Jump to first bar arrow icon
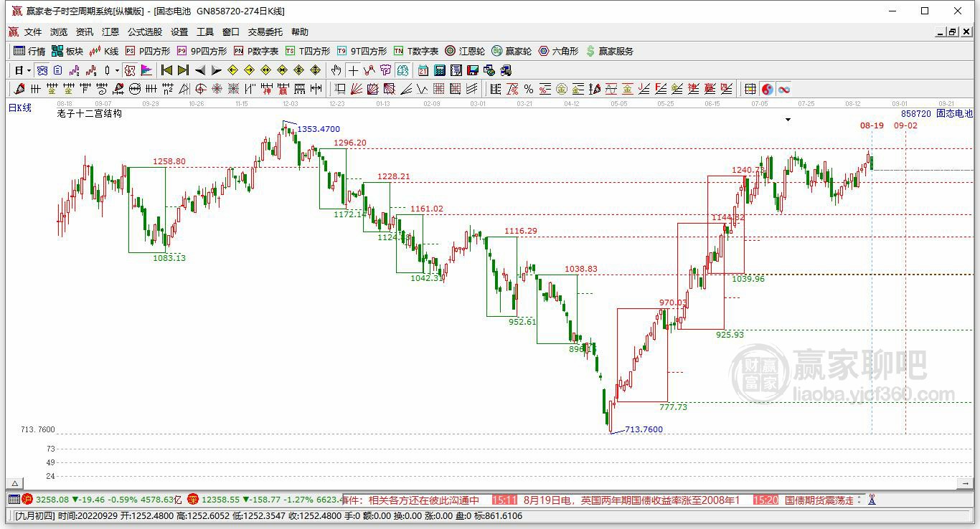Screen dimensions: 980x529 166,70
